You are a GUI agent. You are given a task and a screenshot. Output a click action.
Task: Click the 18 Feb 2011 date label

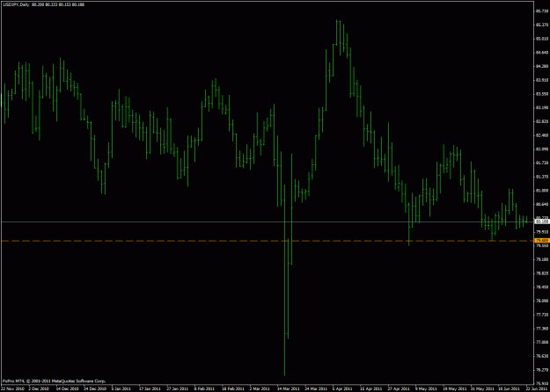coord(232,388)
